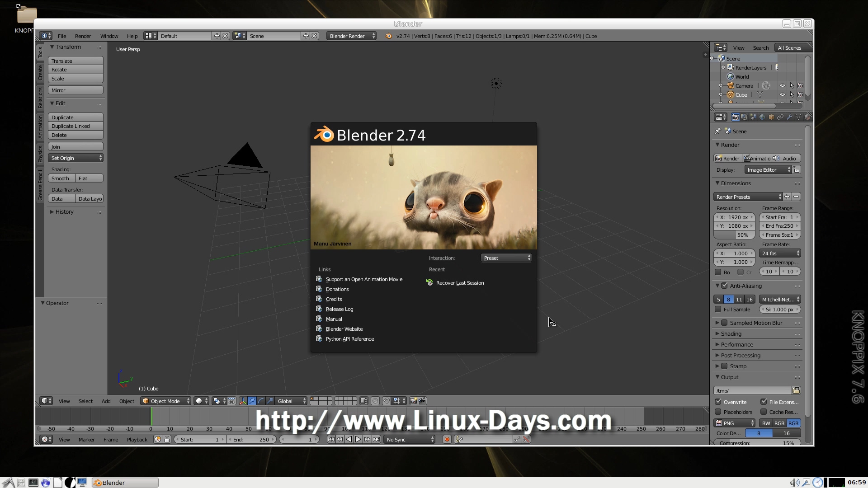Click the 3D manipulator axis toggle icon
The image size is (868, 488).
pyautogui.click(x=243, y=401)
